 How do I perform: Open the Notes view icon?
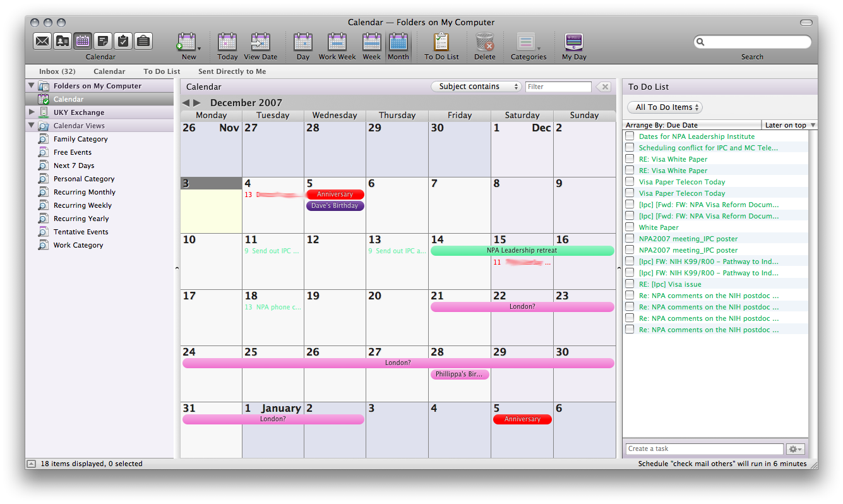click(103, 41)
